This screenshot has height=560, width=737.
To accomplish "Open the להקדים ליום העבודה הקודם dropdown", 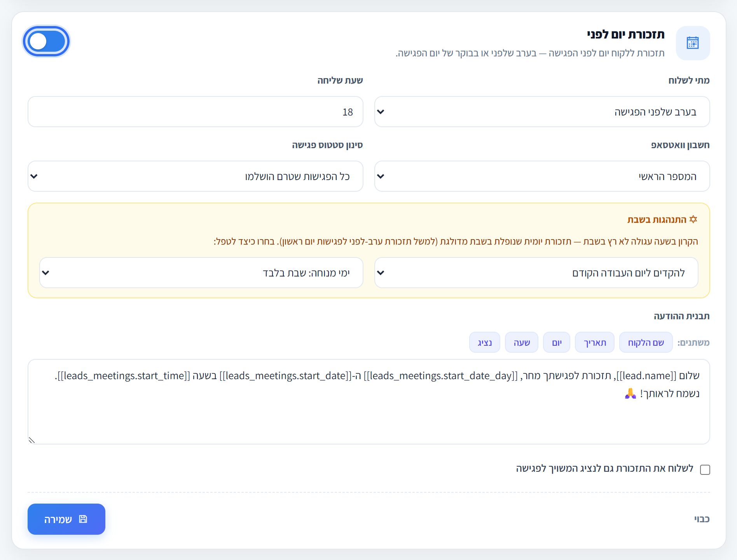I will (x=536, y=273).
